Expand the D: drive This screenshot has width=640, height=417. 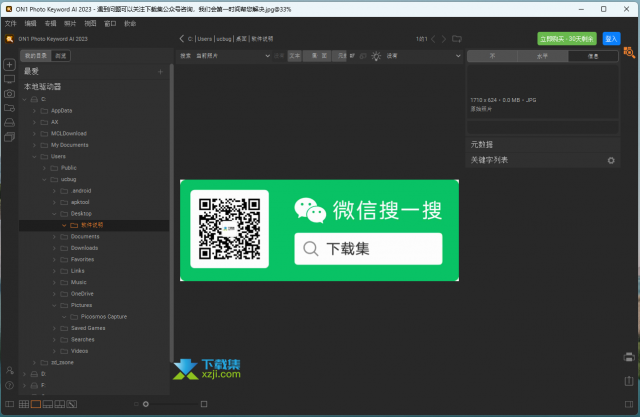[x=24, y=374]
